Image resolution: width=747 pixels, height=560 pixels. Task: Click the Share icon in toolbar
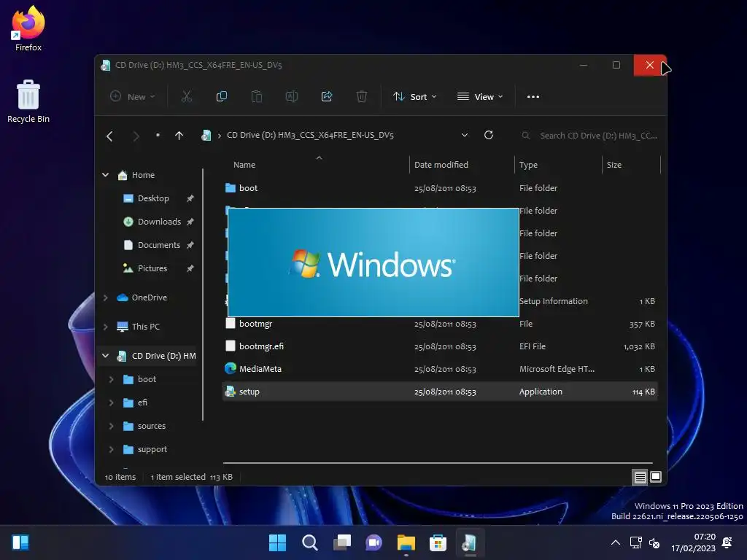[x=327, y=97]
